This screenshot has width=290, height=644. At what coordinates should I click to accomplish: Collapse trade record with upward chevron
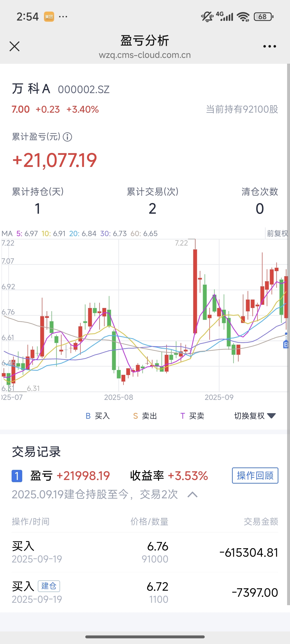tap(192, 494)
